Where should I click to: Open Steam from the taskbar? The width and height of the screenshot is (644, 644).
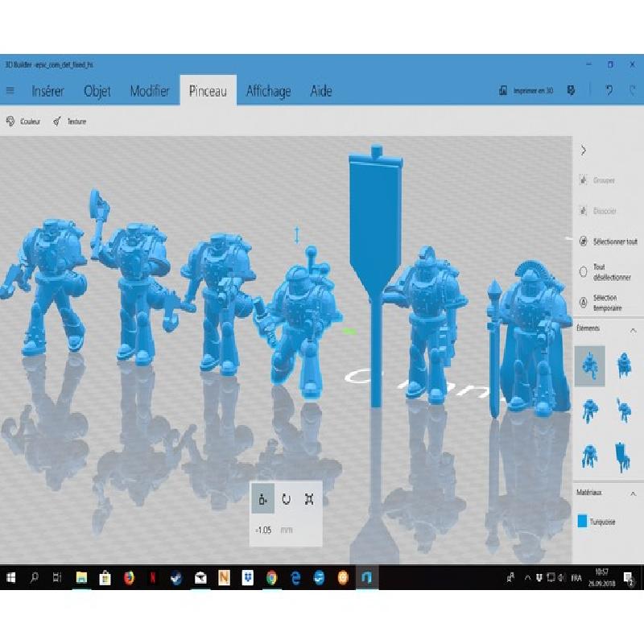point(176,578)
